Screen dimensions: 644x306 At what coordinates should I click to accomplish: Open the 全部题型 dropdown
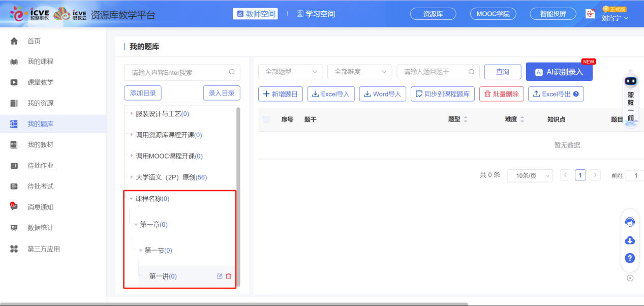(x=290, y=72)
